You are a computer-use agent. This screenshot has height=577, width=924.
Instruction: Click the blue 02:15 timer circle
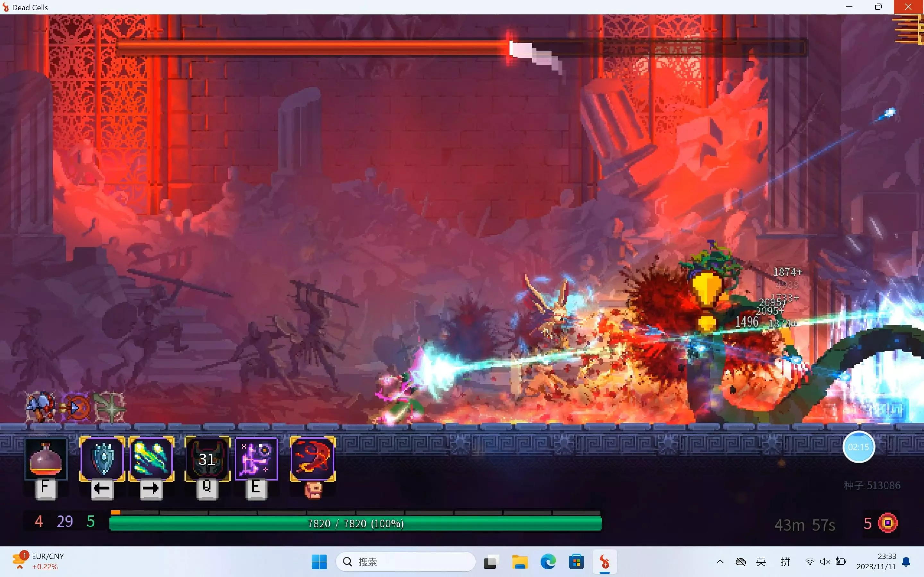tap(858, 447)
